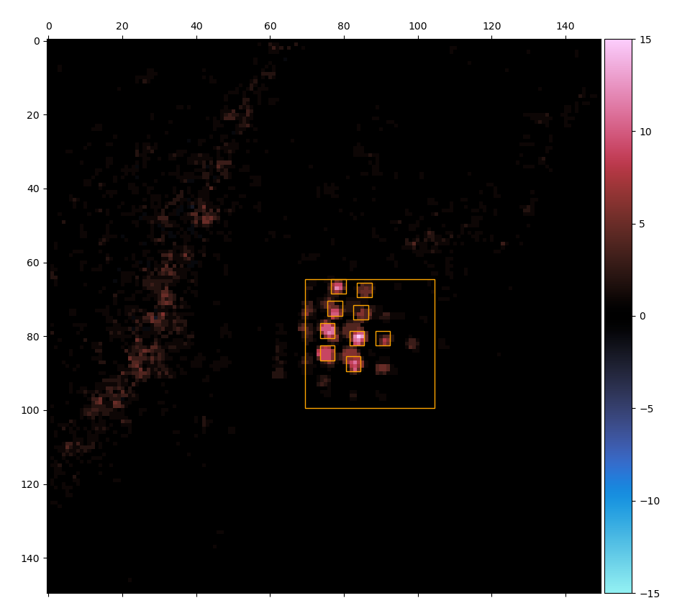The height and width of the screenshot is (616, 677).
Task: Click the blue region of colorbar near -5
Action: (617, 408)
